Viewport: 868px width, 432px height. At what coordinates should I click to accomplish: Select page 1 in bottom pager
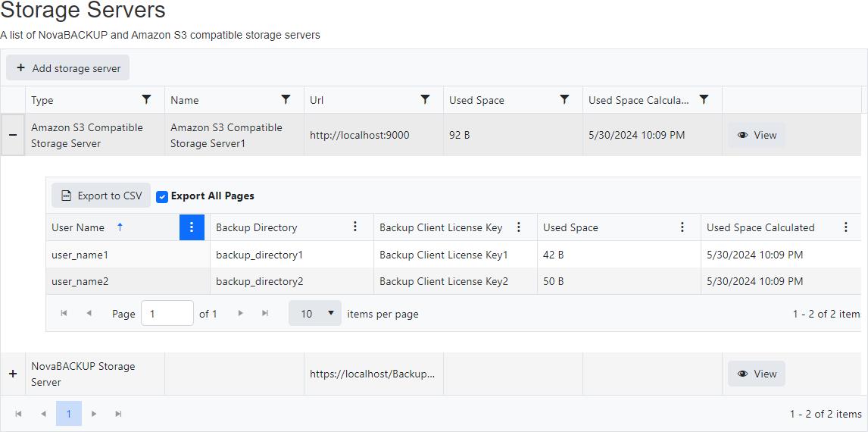[x=69, y=414]
